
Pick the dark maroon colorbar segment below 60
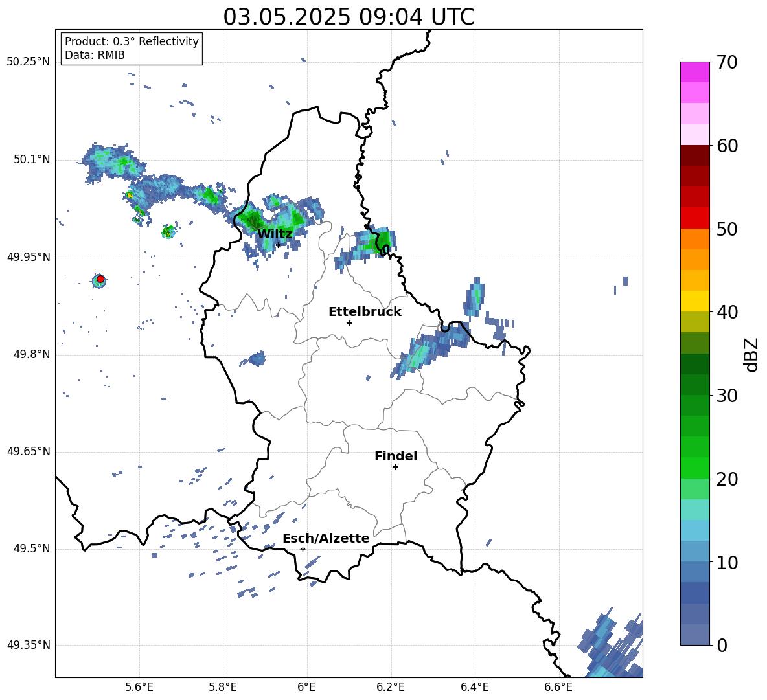694,155
